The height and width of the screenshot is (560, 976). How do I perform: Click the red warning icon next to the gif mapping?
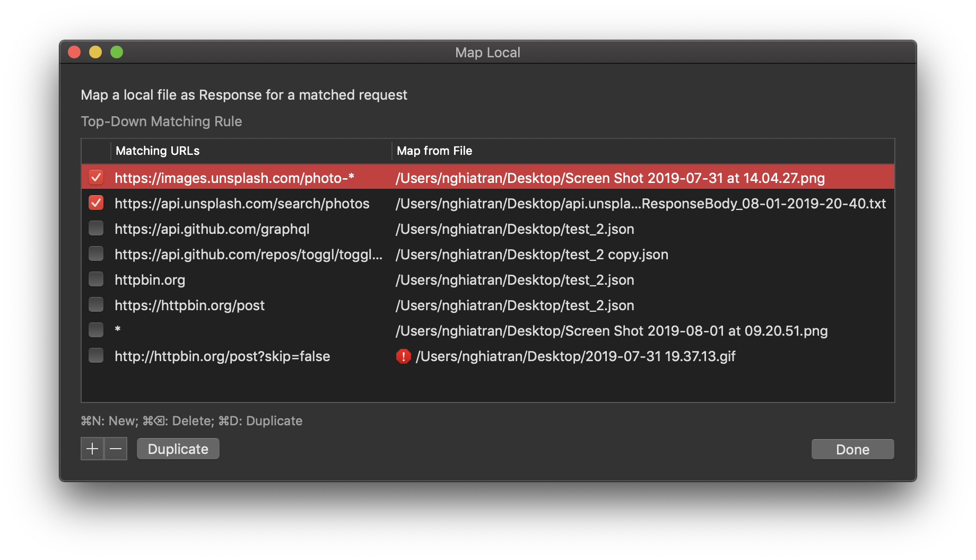coord(404,356)
